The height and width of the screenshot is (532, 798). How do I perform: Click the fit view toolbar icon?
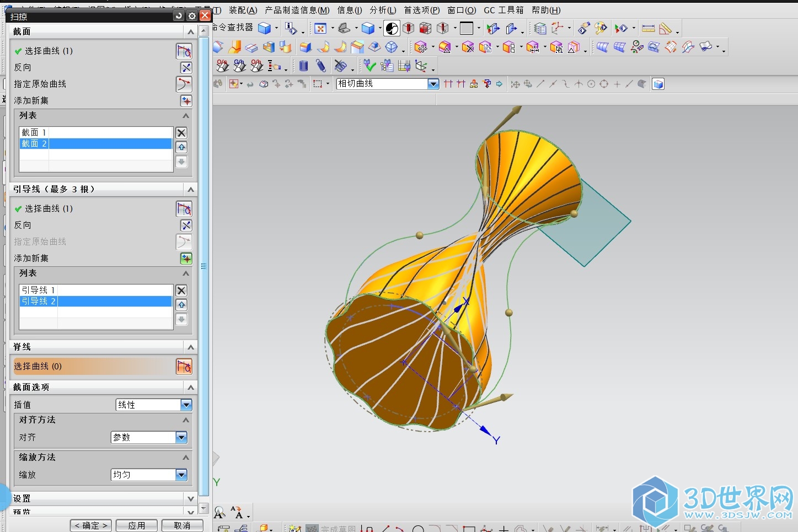click(x=320, y=28)
